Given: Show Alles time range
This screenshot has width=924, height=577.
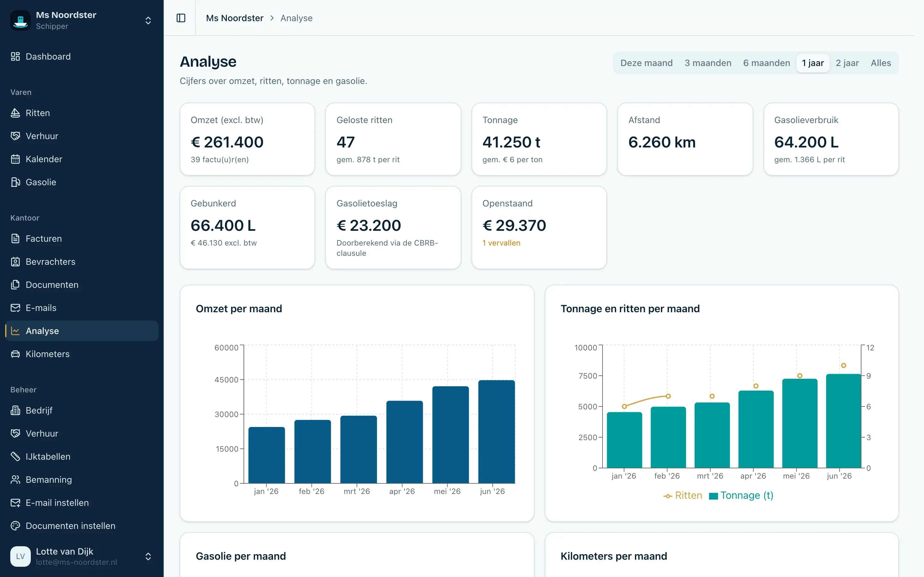Looking at the screenshot, I should [x=881, y=63].
